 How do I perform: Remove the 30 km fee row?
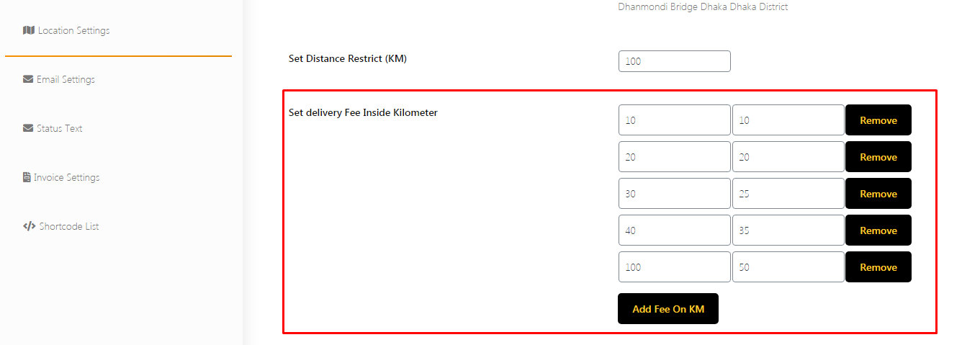878,194
